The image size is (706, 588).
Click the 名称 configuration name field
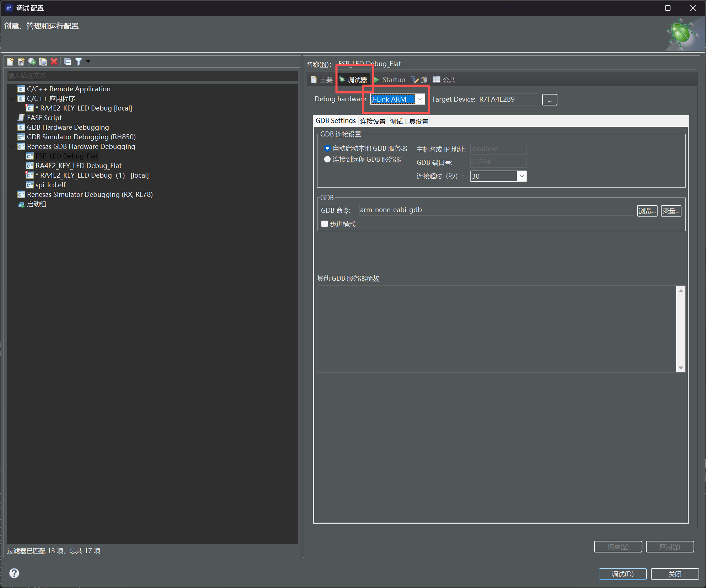[x=517, y=64]
